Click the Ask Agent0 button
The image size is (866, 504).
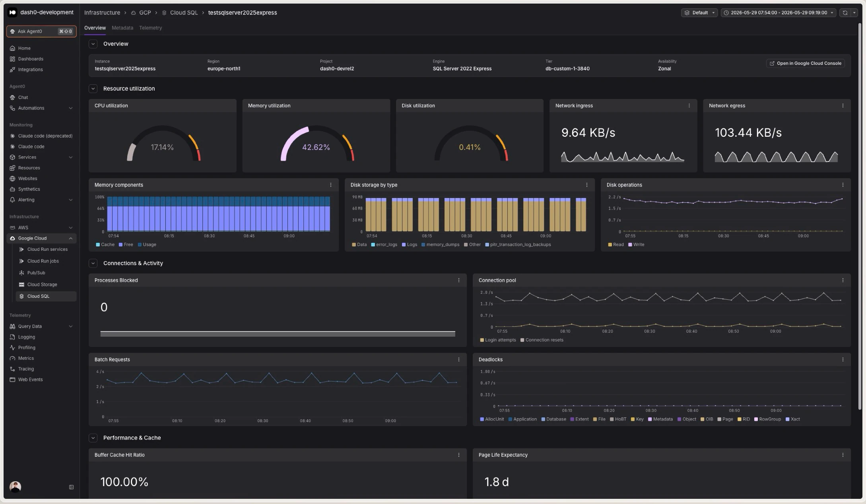41,31
